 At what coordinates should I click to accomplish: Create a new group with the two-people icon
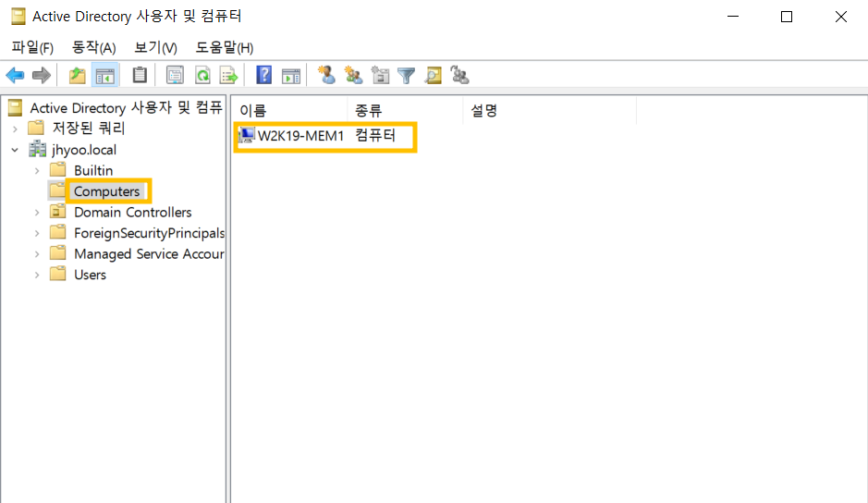pyautogui.click(x=353, y=75)
